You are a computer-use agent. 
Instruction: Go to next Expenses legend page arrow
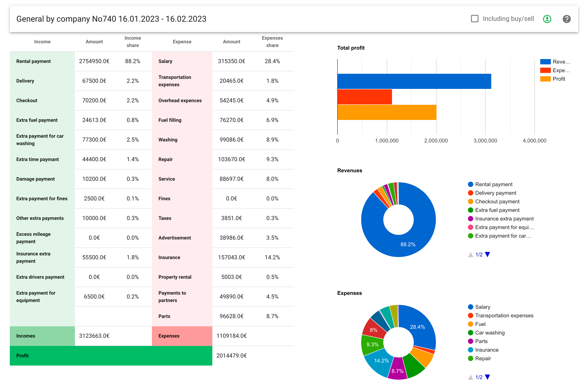tap(487, 377)
